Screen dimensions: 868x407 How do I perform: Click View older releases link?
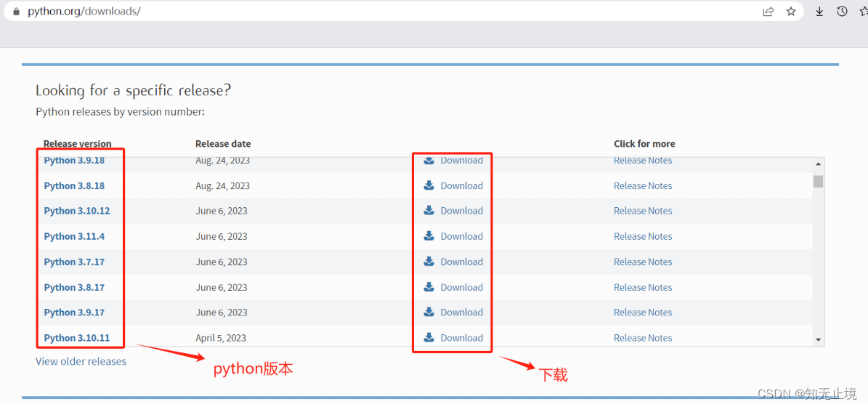(81, 361)
